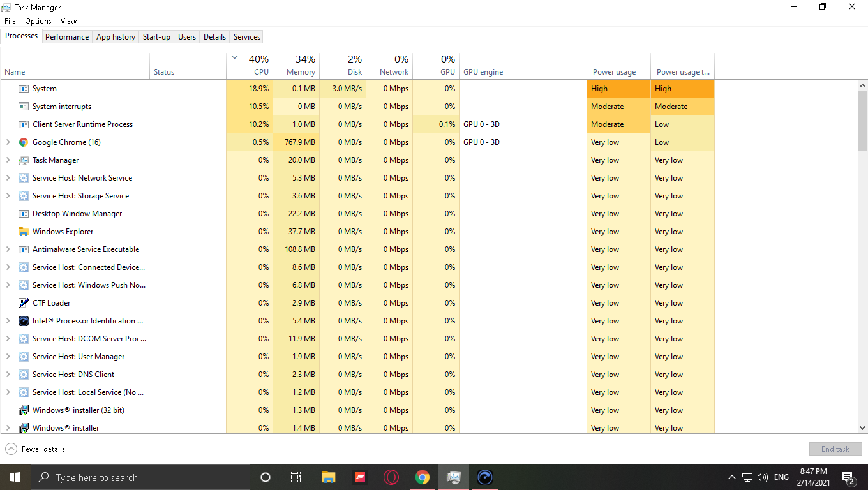
Task: Expand Service Host: DCOM Server Proc... entry
Action: click(x=8, y=339)
